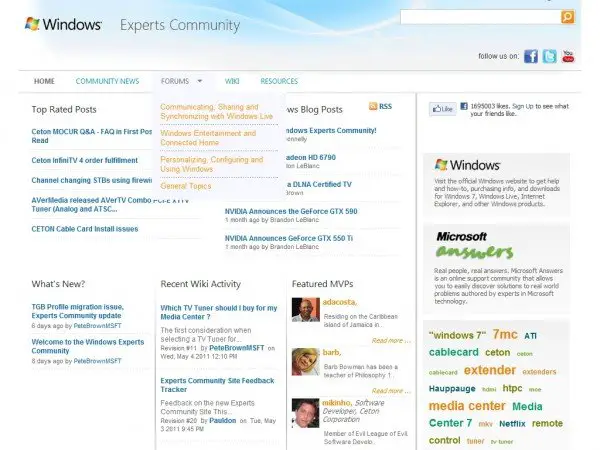Open PeteBrownMSFT revision author link

coord(236,348)
